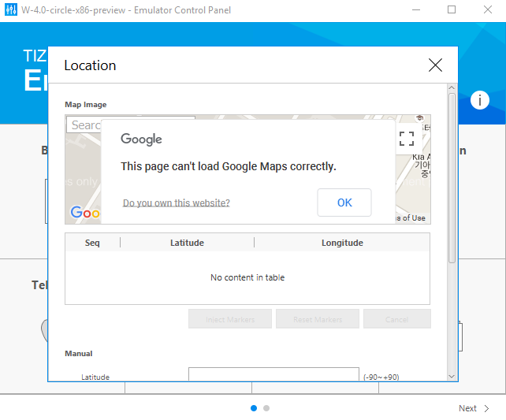
Task: Click the map search box
Action: click(x=85, y=125)
